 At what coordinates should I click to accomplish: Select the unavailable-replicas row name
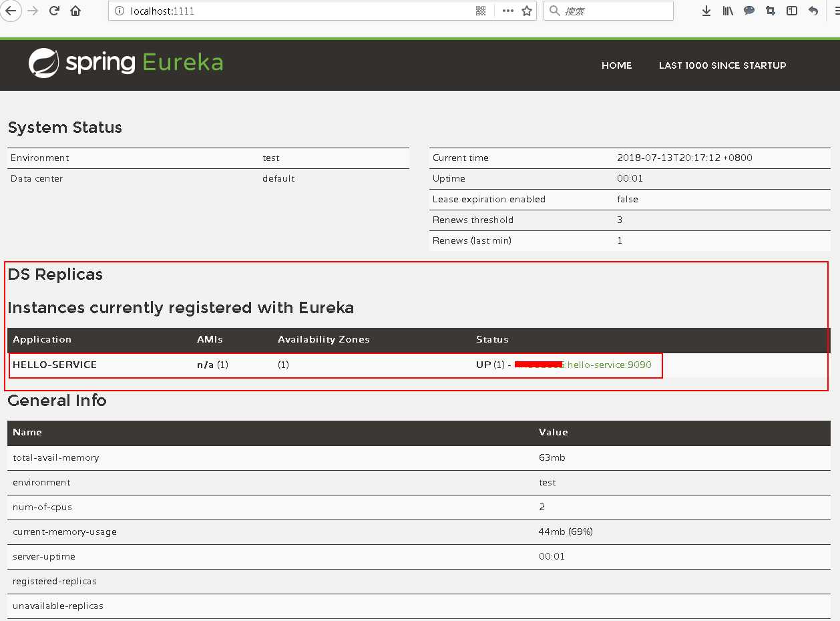[x=58, y=606]
